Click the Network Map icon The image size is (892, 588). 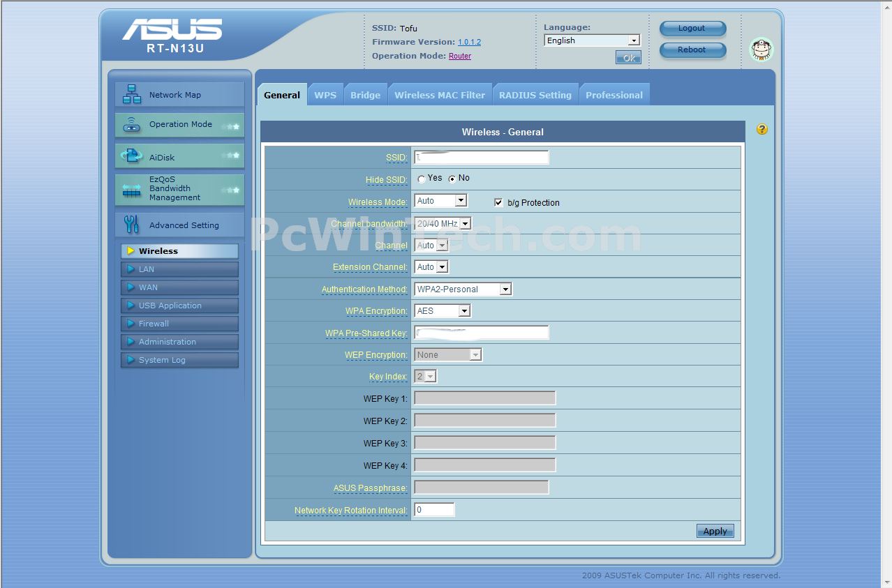coord(131,94)
